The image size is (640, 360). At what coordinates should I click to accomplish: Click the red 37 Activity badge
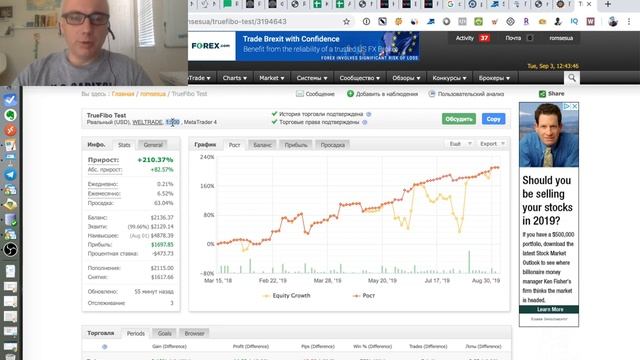[484, 38]
